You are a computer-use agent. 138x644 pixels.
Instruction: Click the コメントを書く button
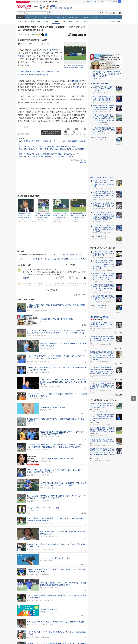pyautogui.click(x=69, y=265)
